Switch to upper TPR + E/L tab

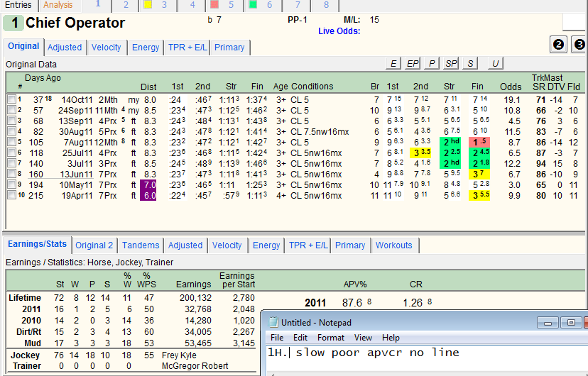click(x=187, y=48)
